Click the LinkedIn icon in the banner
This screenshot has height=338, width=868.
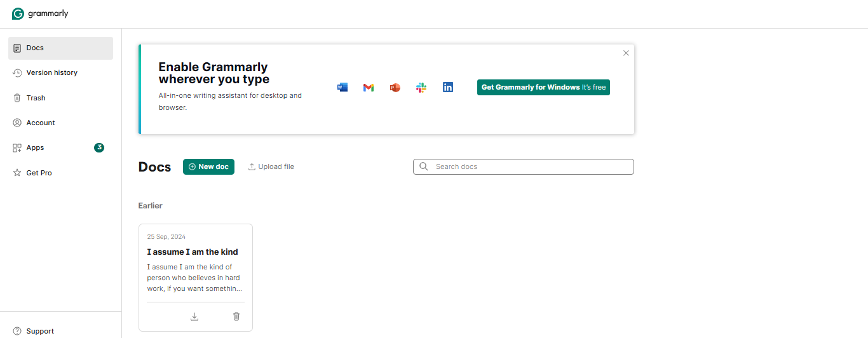click(448, 88)
